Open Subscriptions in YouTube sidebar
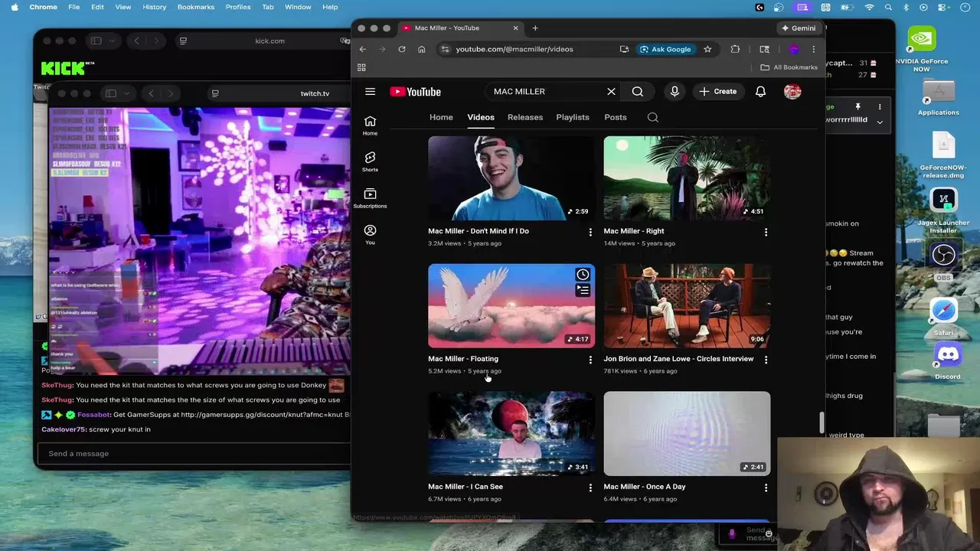Image resolution: width=980 pixels, height=551 pixels. (x=370, y=198)
